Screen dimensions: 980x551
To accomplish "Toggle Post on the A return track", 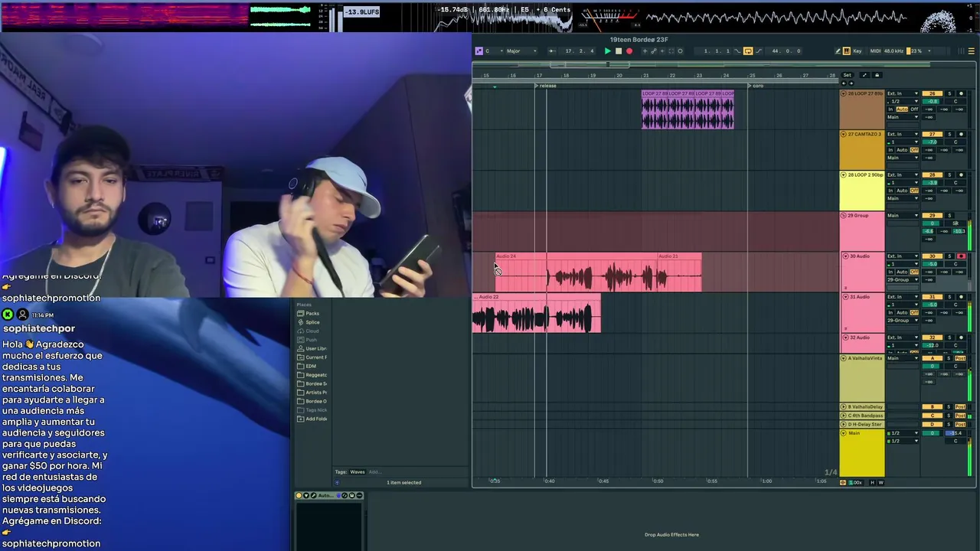I will point(960,358).
